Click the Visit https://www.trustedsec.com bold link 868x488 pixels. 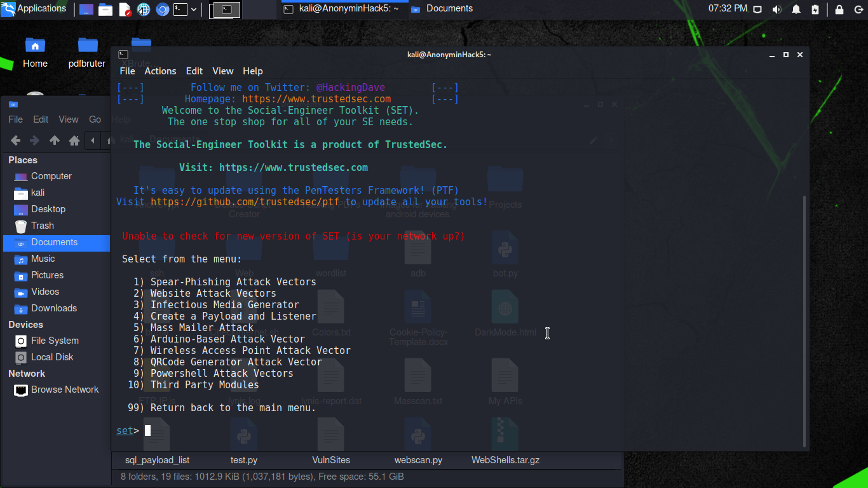(x=273, y=168)
